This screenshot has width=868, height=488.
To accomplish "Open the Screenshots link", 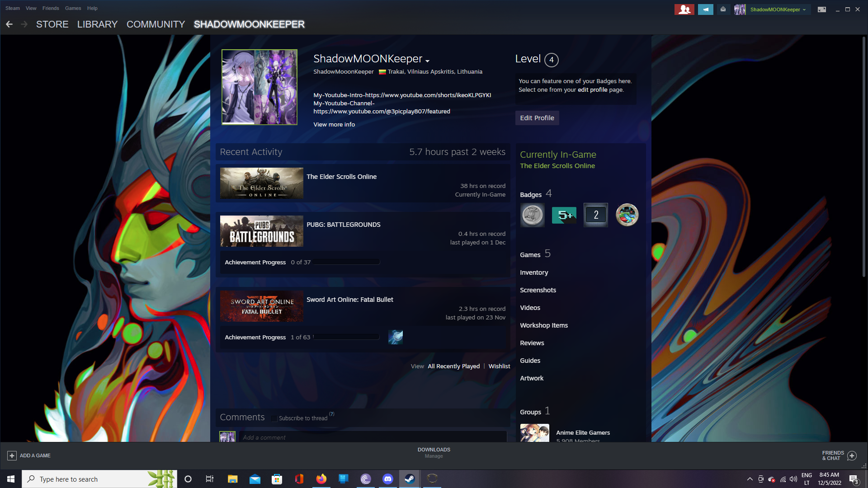I will pos(538,290).
